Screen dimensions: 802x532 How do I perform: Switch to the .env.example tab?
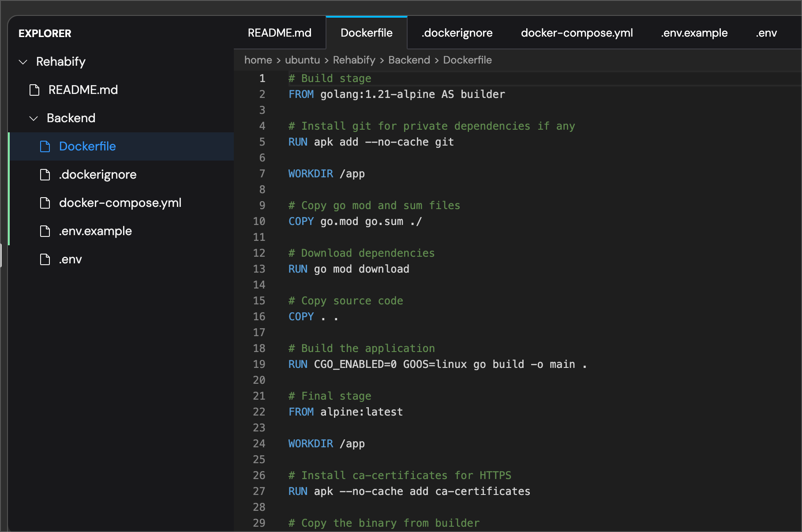(x=694, y=33)
